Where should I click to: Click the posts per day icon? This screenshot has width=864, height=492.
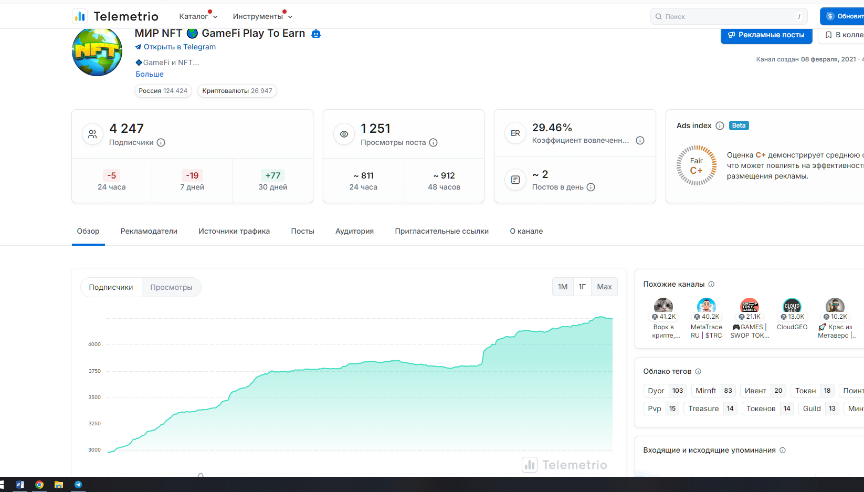515,180
